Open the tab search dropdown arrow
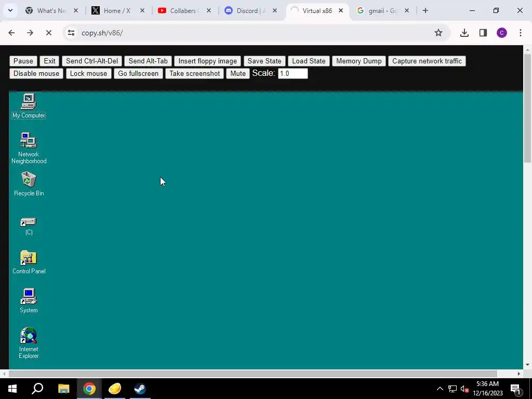This screenshot has width=532, height=399. click(10, 10)
